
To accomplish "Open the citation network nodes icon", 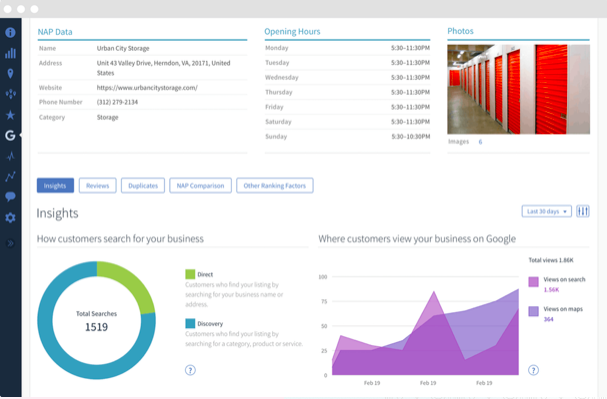I will pyautogui.click(x=10, y=94).
